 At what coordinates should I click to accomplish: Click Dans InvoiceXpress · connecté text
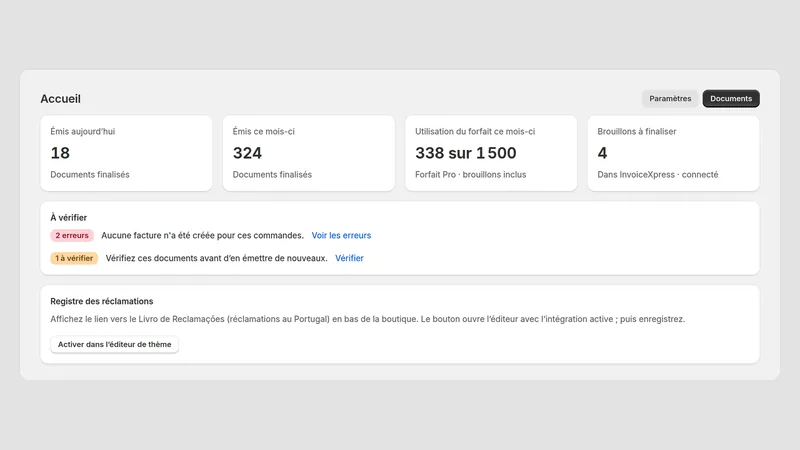coord(658,174)
